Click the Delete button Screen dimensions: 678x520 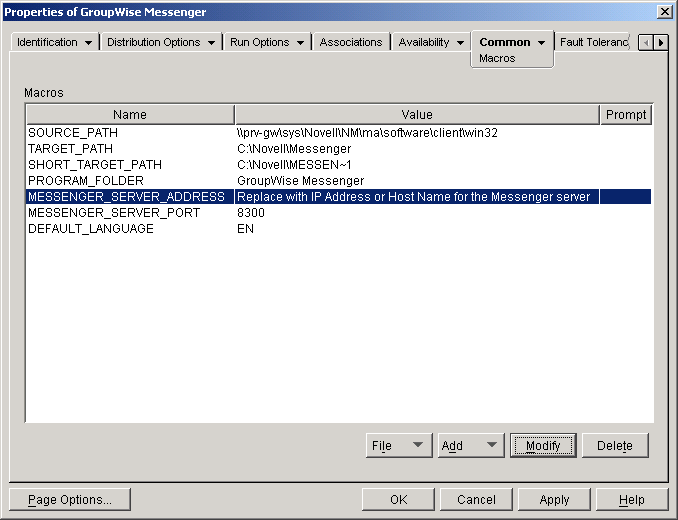(615, 445)
